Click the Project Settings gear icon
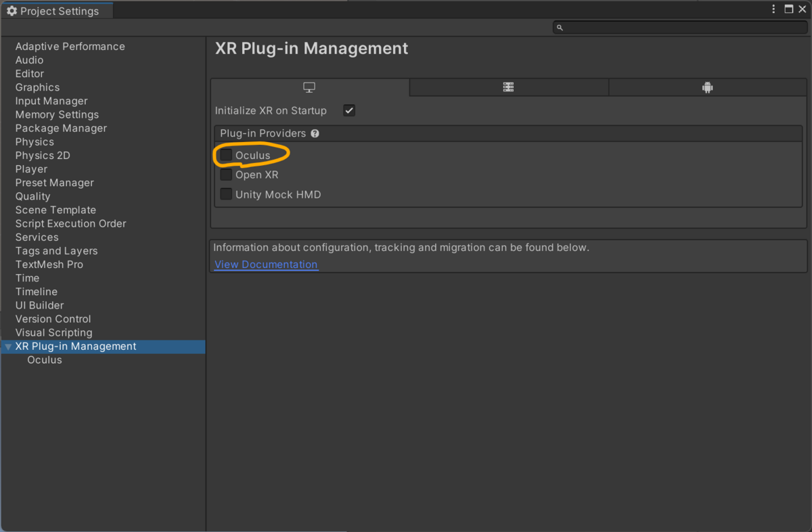The height and width of the screenshot is (532, 812). [x=12, y=11]
